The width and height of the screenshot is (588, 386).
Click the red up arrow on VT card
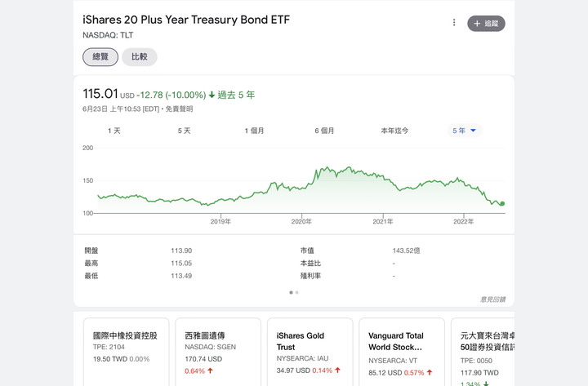point(430,372)
